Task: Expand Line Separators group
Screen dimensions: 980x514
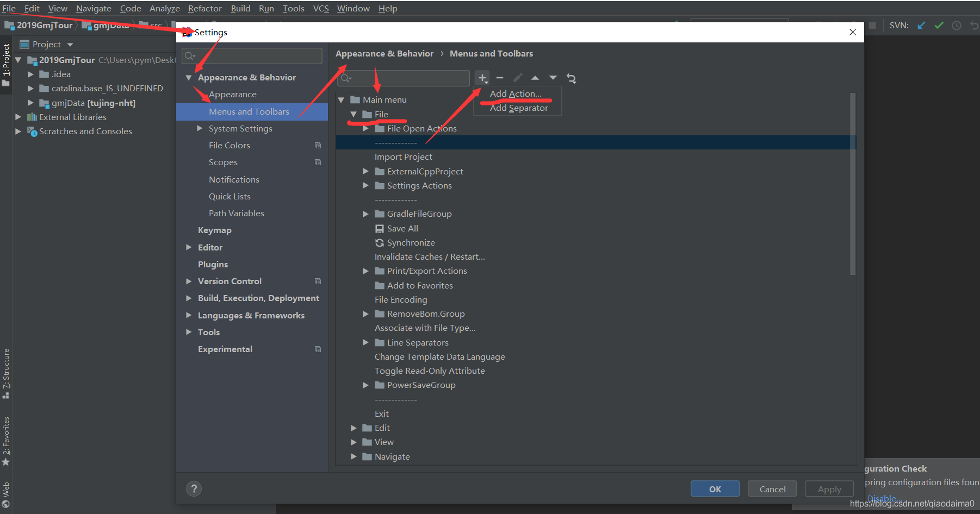Action: point(366,342)
